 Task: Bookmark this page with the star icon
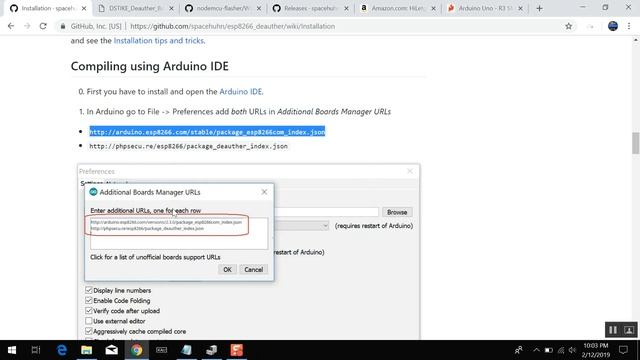point(568,26)
